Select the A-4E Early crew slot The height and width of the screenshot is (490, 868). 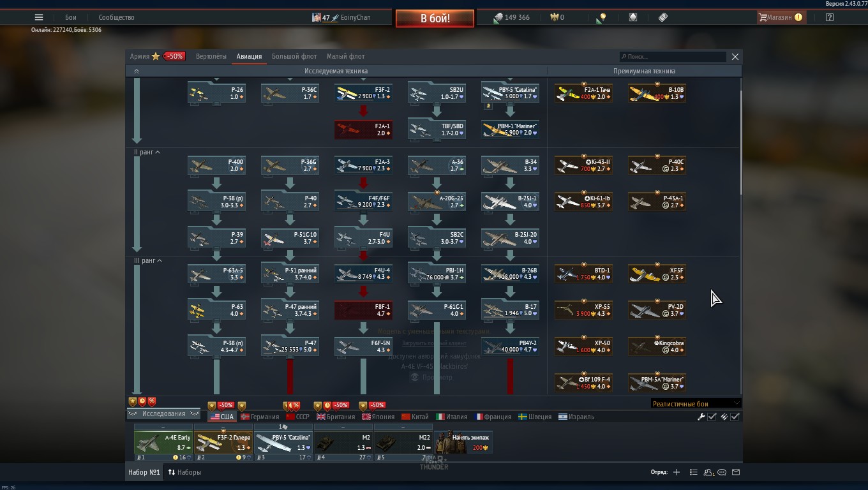[163, 443]
